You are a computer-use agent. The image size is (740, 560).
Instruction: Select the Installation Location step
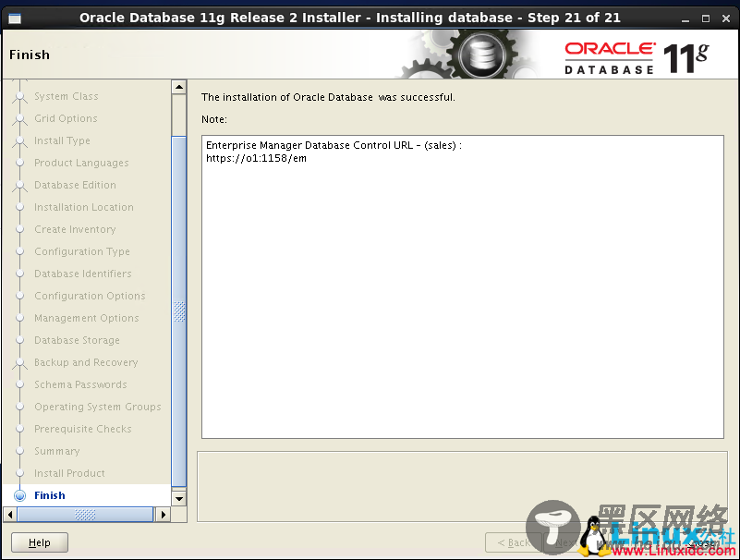pos(83,207)
